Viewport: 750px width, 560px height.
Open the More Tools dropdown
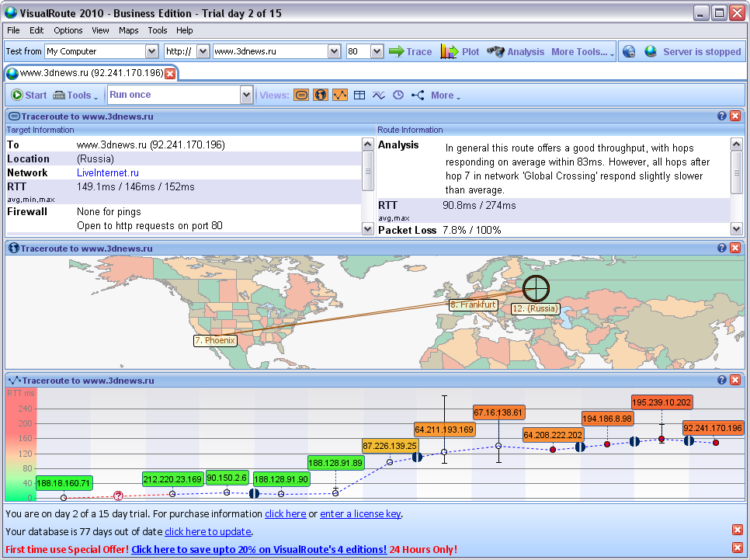582,52
